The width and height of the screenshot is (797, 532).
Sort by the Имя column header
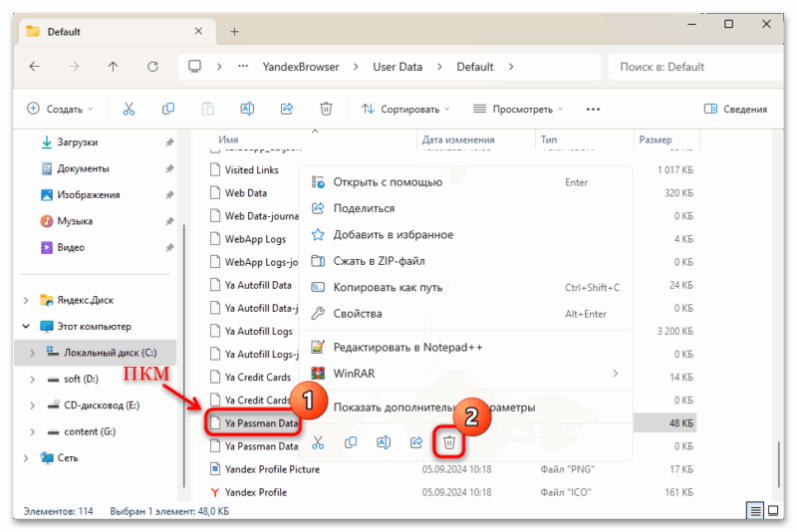click(x=228, y=139)
